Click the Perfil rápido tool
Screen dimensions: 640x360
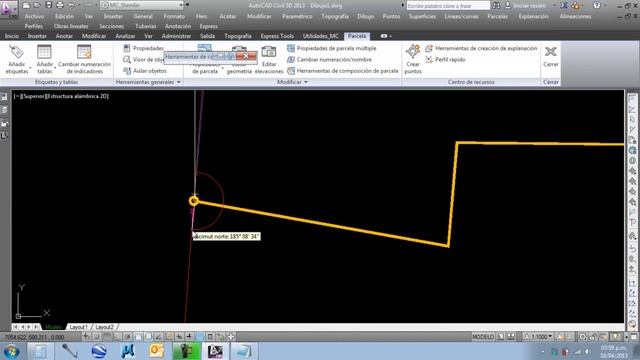(x=445, y=60)
